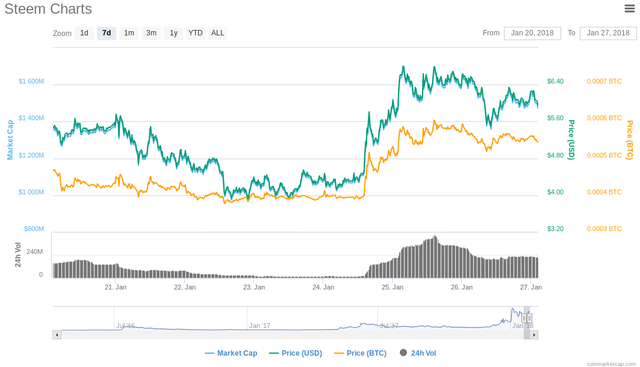
Task: Select the YTD zoom range
Action: click(196, 33)
